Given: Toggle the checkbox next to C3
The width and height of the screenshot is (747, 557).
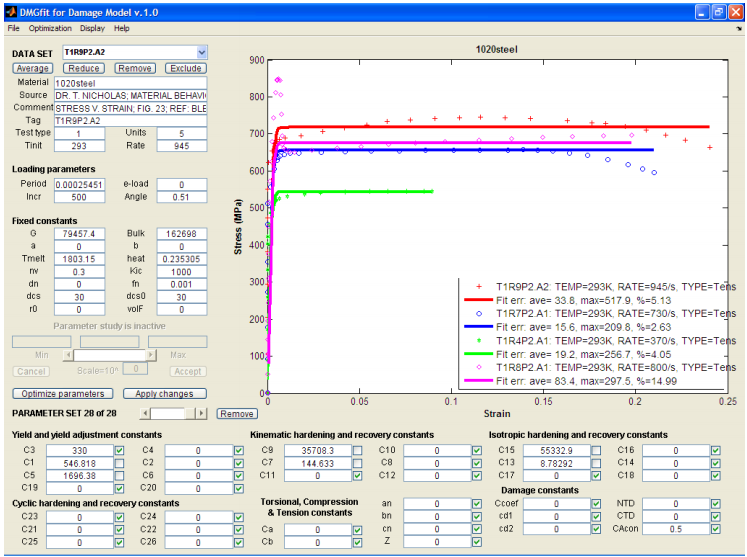Looking at the screenshot, I should [x=119, y=450].
